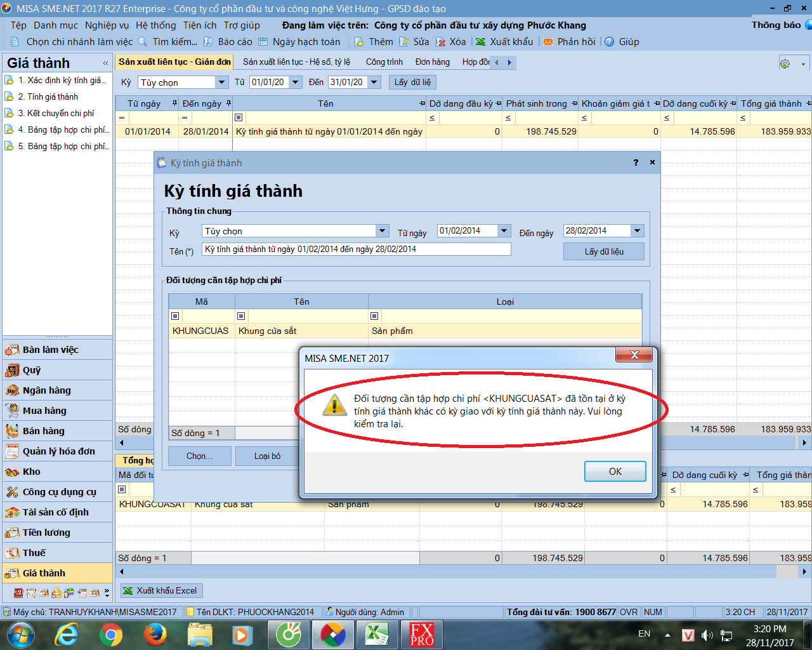Screen dimensions: 812x650
Task: Toggle the pin on Dở dang đầu kỳ column
Action: [x=498, y=103]
